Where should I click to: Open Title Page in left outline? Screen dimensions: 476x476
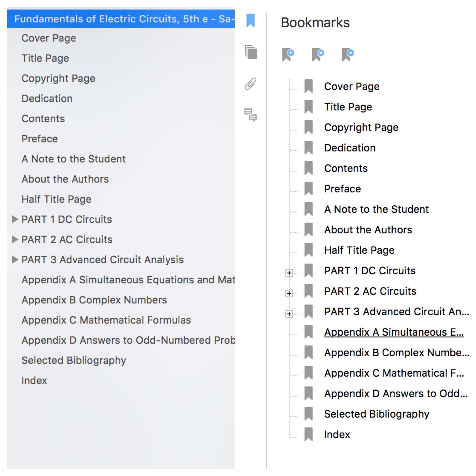[x=45, y=58]
